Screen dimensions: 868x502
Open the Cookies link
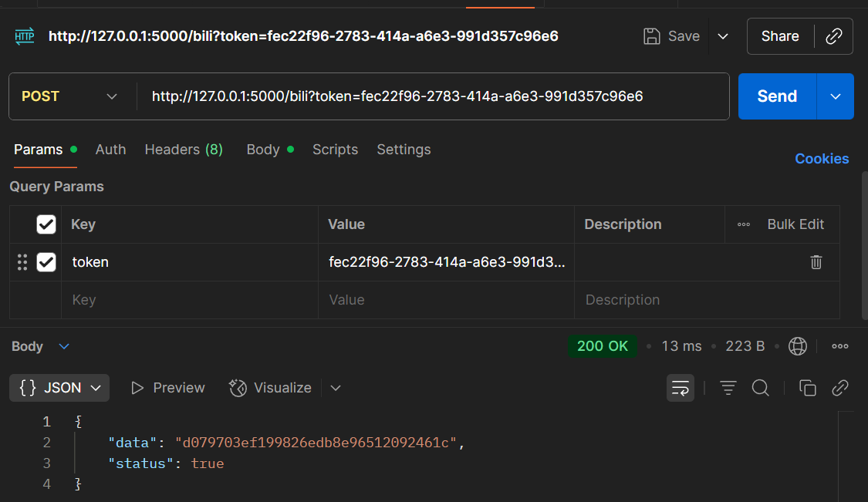click(822, 159)
